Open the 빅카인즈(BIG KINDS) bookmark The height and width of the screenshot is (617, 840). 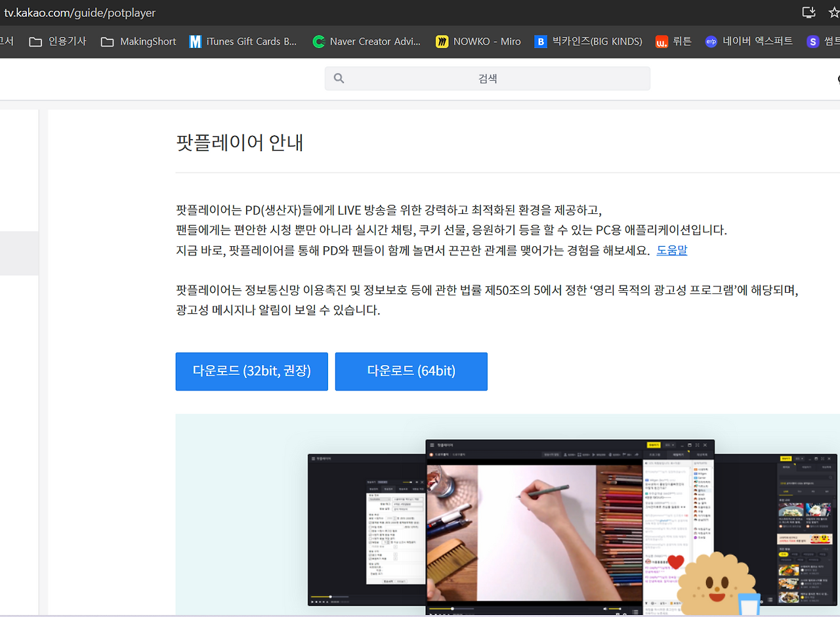pos(588,41)
